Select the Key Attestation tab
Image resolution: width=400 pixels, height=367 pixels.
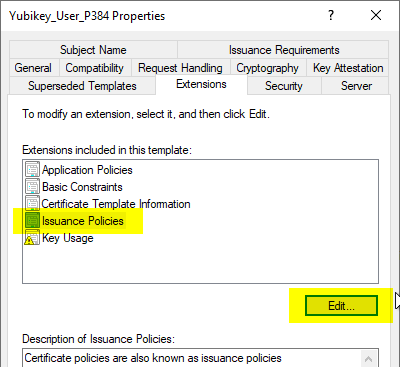348,68
